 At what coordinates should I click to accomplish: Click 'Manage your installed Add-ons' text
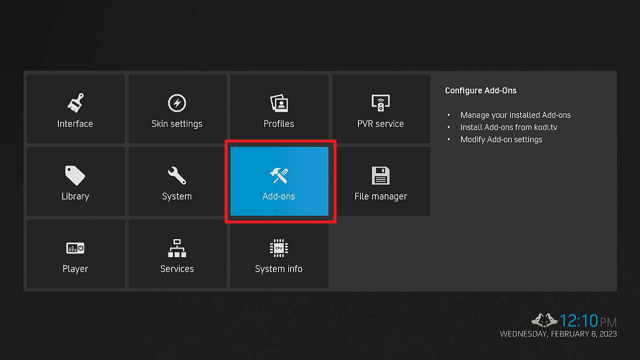(516, 115)
